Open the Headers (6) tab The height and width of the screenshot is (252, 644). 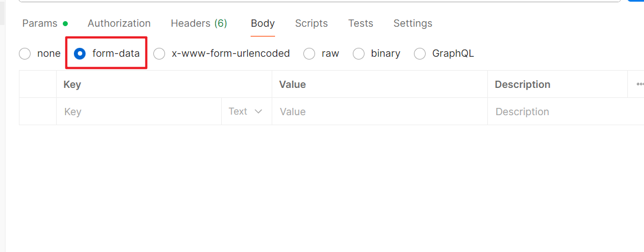coord(199,23)
